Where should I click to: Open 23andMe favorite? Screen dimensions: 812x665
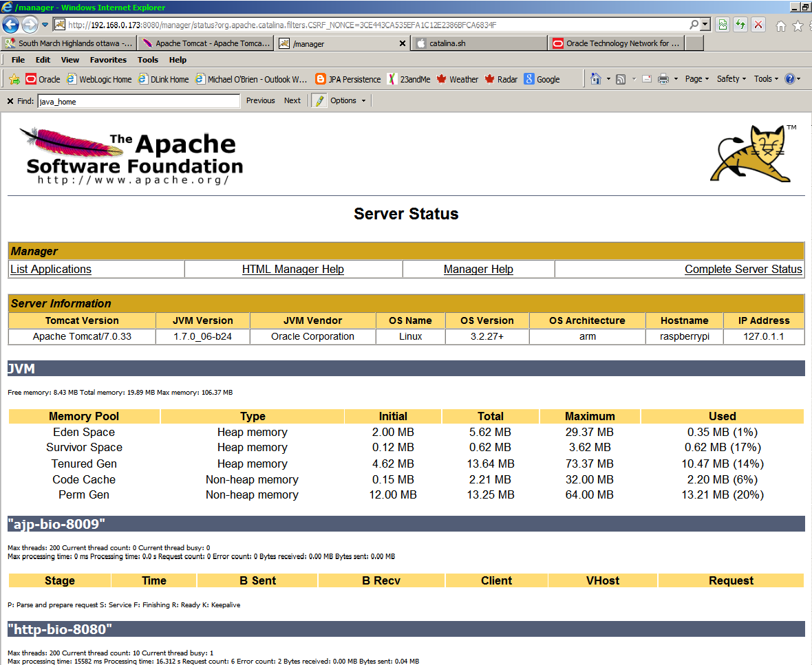pyautogui.click(x=409, y=79)
